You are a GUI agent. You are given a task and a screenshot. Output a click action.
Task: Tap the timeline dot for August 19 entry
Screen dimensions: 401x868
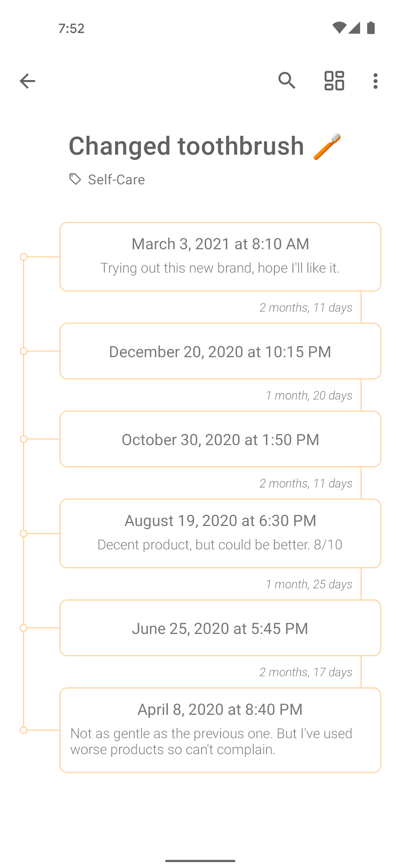click(24, 533)
